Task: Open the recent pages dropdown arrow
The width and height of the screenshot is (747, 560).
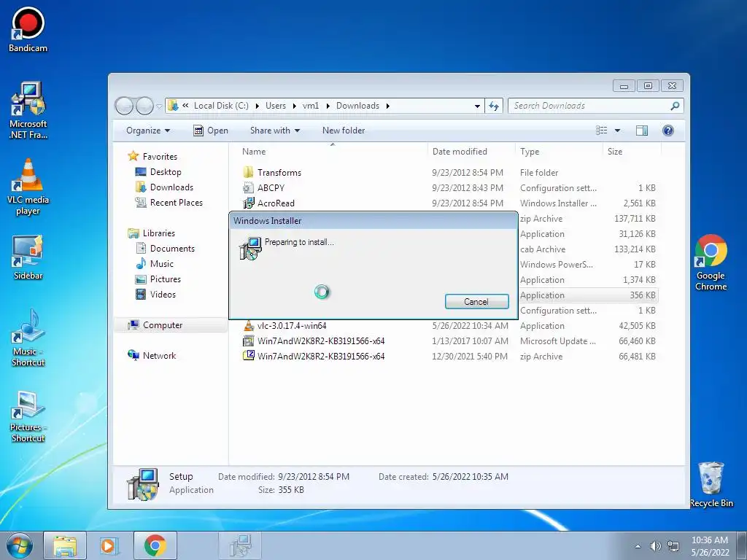Action: 159,106
